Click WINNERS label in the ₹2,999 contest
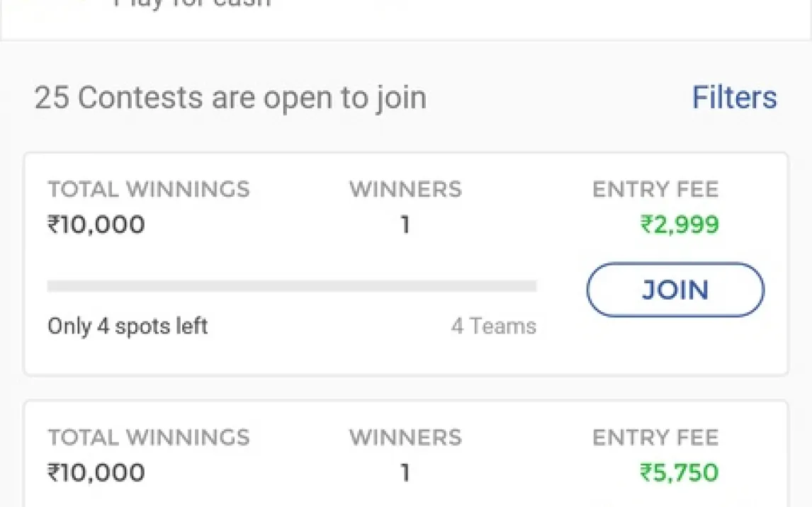812x507 pixels. tap(405, 190)
